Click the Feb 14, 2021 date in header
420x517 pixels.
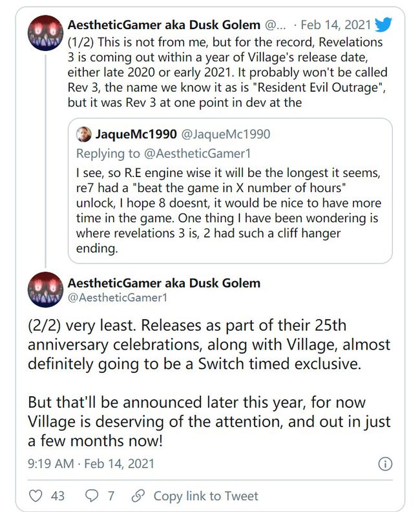coord(336,25)
